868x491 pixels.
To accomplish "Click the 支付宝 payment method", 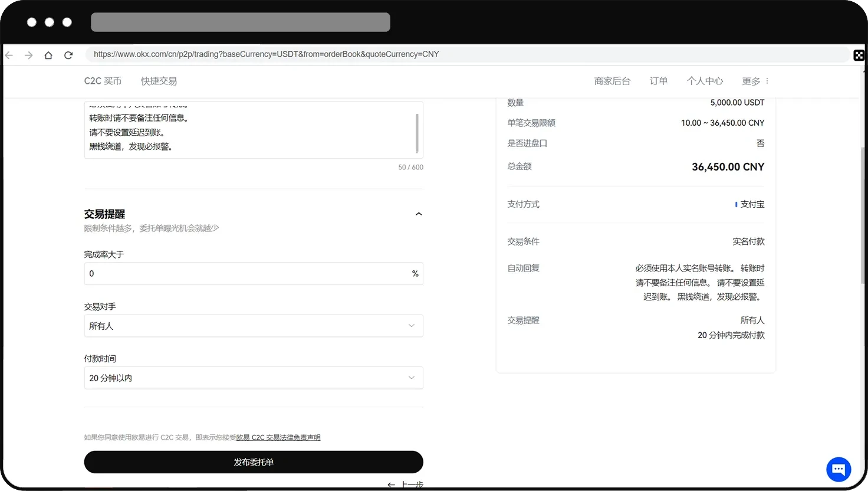I will point(752,204).
